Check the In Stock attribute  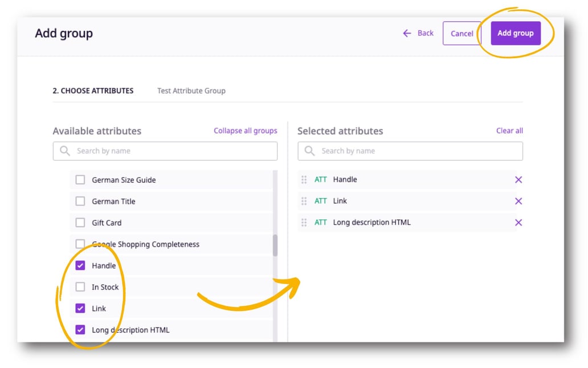coord(80,287)
